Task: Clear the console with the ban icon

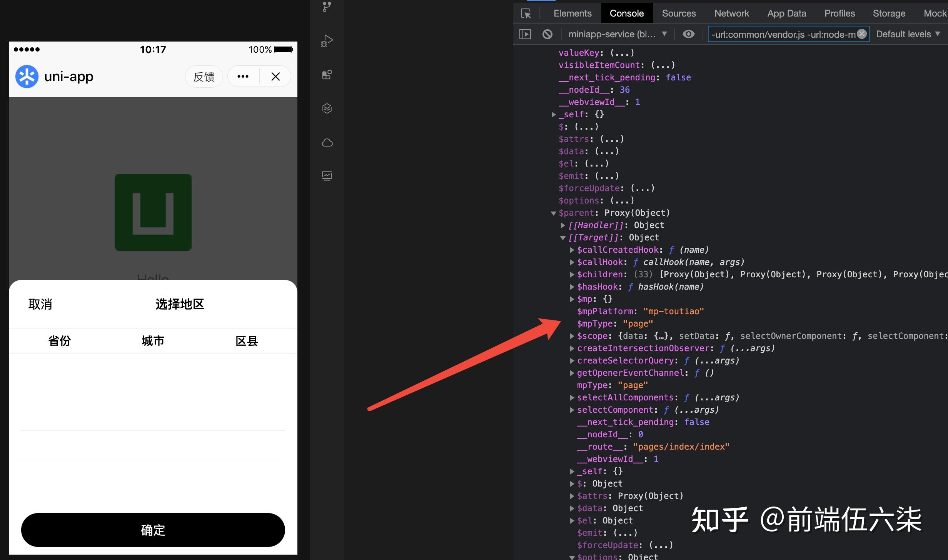Action: coord(547,34)
